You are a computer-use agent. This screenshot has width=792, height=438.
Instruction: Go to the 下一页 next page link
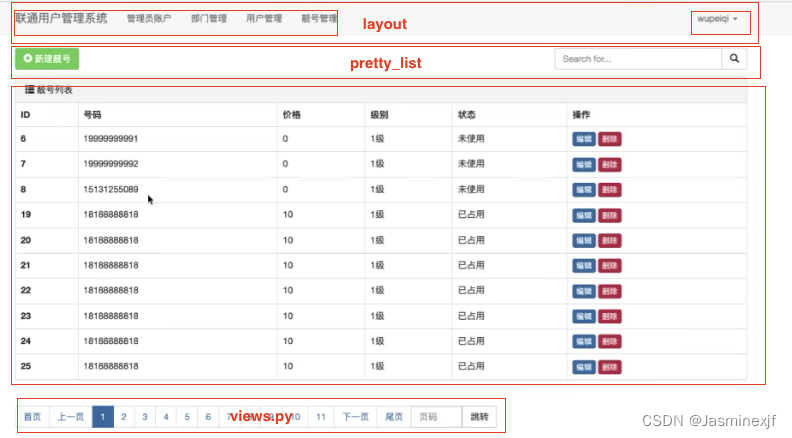[355, 417]
